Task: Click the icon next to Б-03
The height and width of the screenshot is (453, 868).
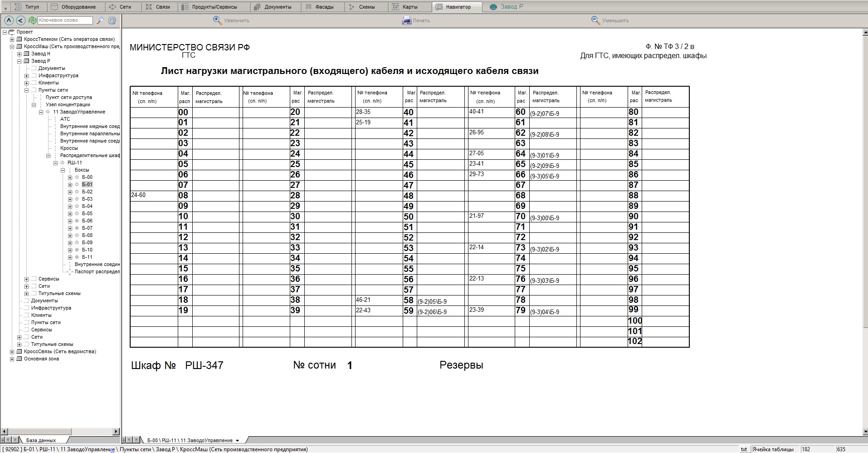Action: (x=77, y=199)
